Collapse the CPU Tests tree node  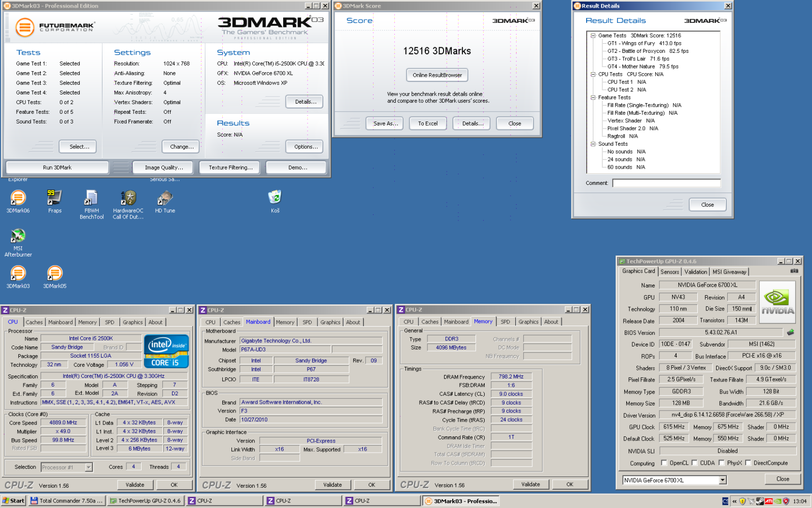coord(593,74)
